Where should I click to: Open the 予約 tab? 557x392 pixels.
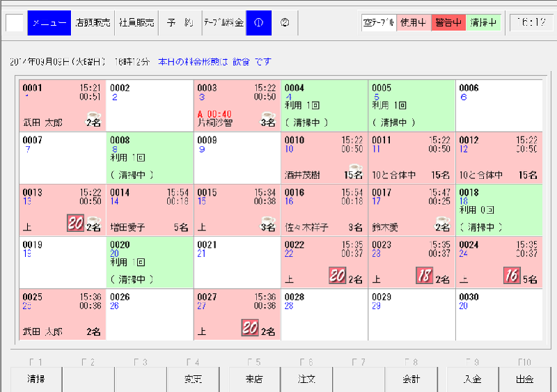[x=180, y=23]
